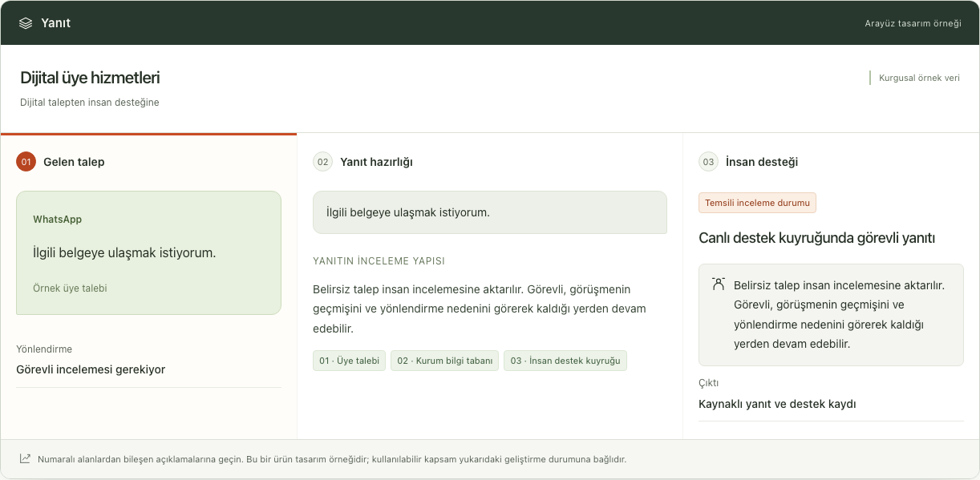Click the "Yönlendirme" label
Viewport: 980px width, 480px height.
[x=44, y=349]
